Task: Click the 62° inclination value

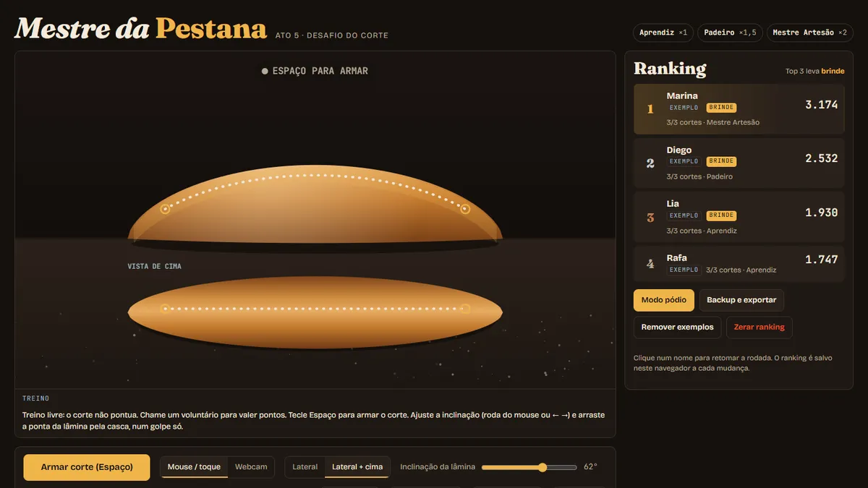Action: tap(590, 467)
